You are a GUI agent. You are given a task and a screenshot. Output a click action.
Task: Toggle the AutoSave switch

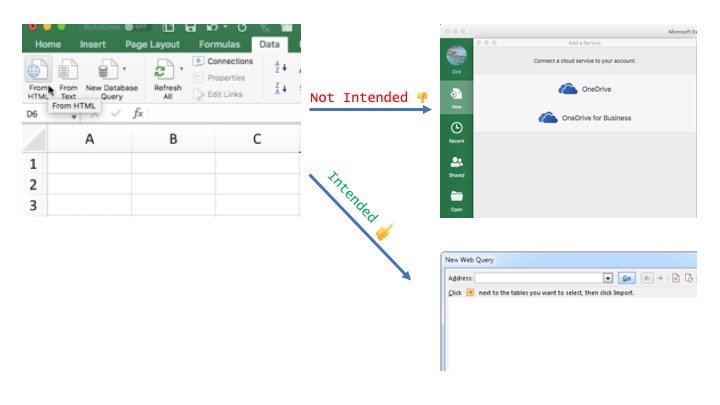pyautogui.click(x=136, y=27)
